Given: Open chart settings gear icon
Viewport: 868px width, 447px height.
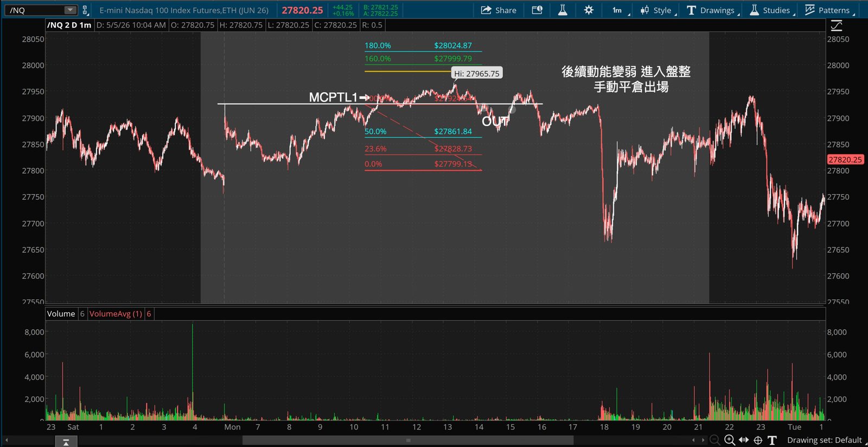Looking at the screenshot, I should pyautogui.click(x=589, y=10).
